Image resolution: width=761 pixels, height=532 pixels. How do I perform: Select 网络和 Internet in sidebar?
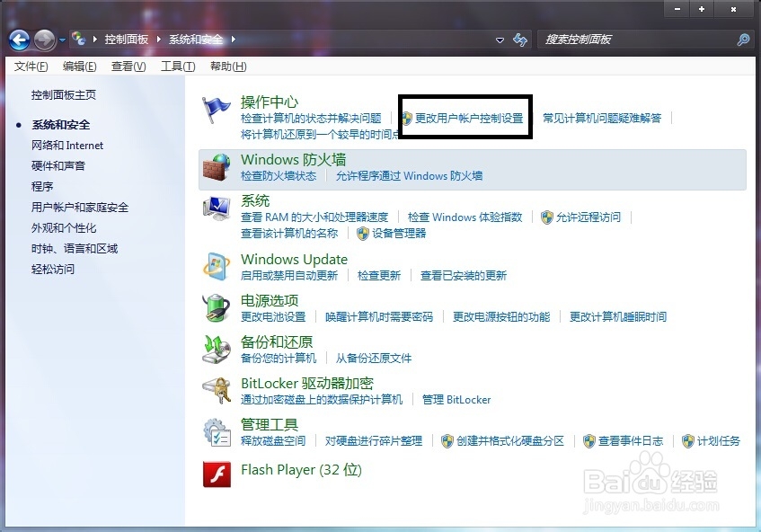point(67,146)
